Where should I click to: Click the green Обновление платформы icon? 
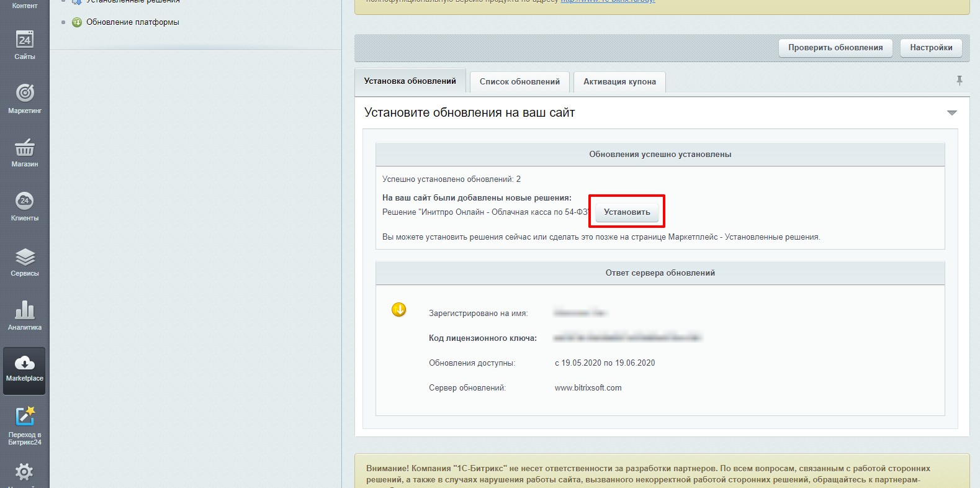click(x=77, y=22)
